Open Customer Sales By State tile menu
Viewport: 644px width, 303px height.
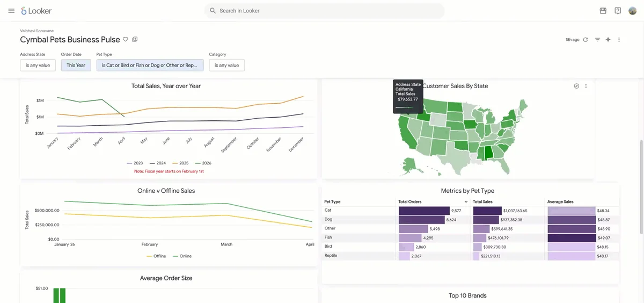[x=586, y=86]
